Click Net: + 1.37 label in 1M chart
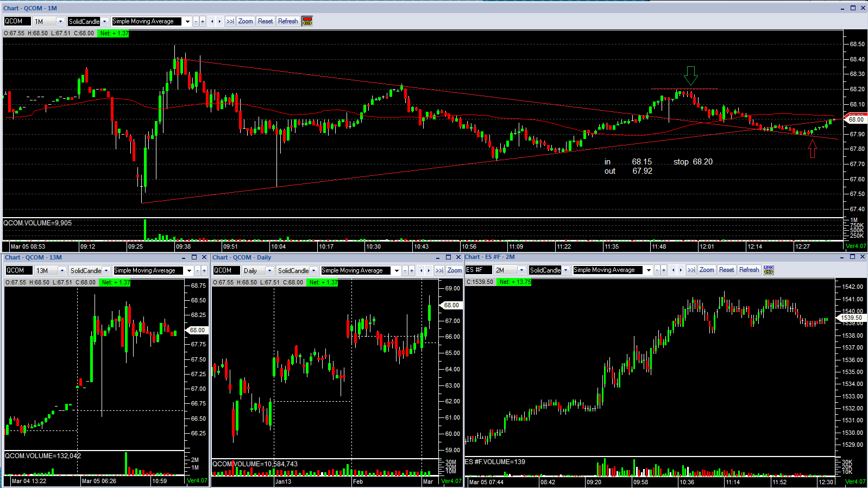Viewport: 868px width, 488px height. [x=114, y=34]
